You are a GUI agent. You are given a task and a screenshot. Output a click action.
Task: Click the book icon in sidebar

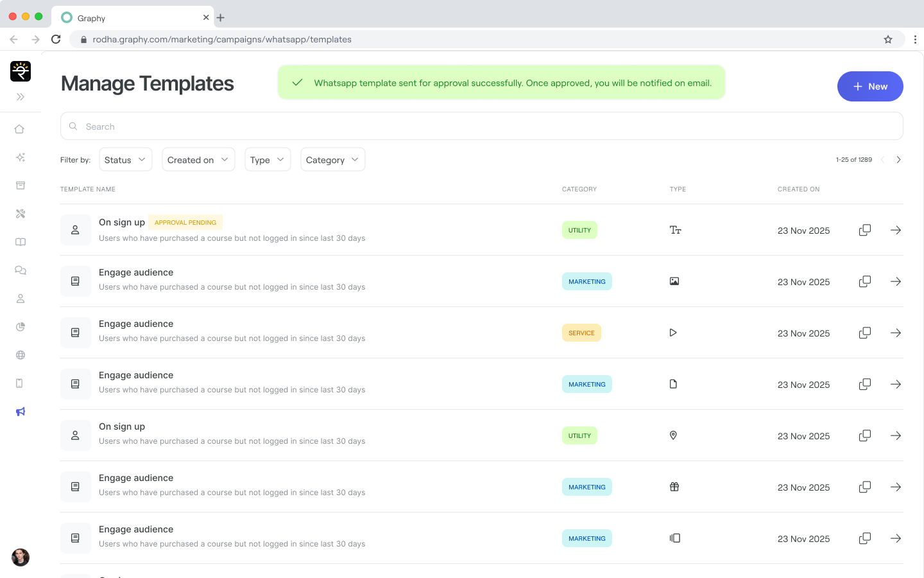21,242
